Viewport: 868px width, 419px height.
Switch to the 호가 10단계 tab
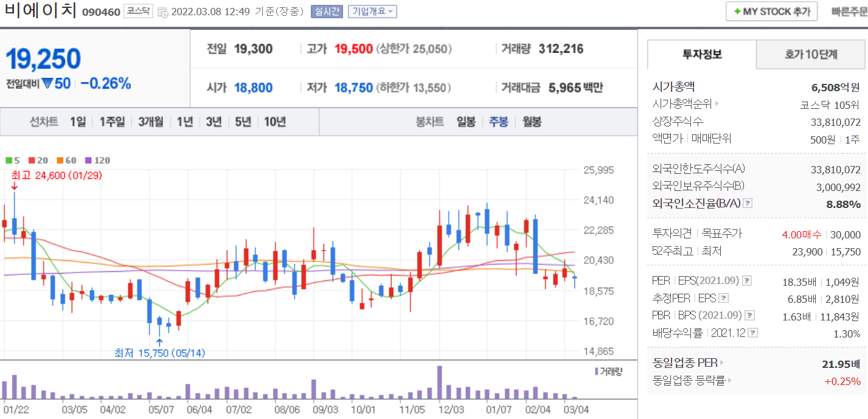pyautogui.click(x=811, y=54)
